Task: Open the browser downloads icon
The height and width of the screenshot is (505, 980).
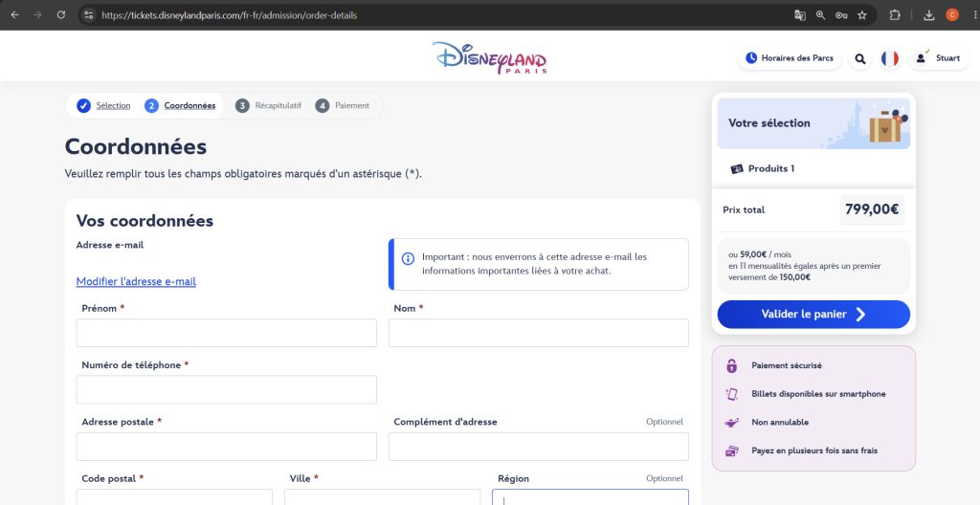Action: (928, 15)
